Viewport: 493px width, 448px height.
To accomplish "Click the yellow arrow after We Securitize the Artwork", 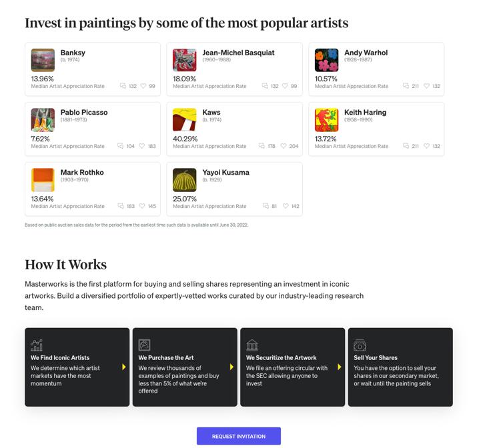I will tap(339, 367).
